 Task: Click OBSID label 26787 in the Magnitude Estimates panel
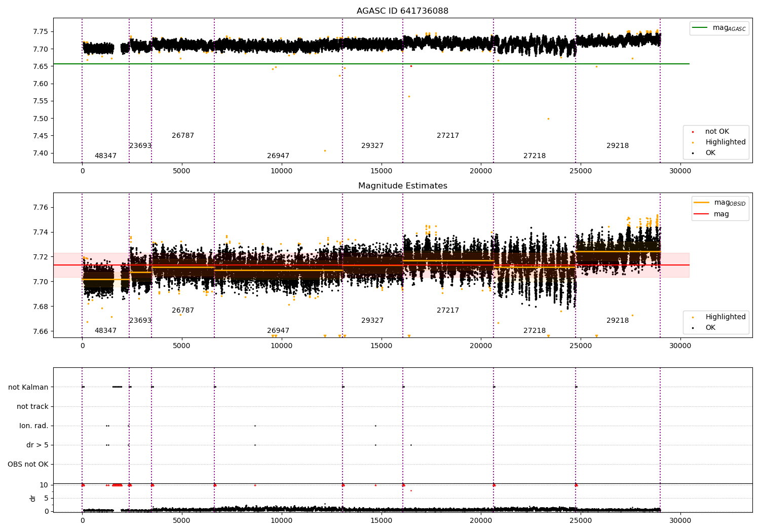(183, 311)
